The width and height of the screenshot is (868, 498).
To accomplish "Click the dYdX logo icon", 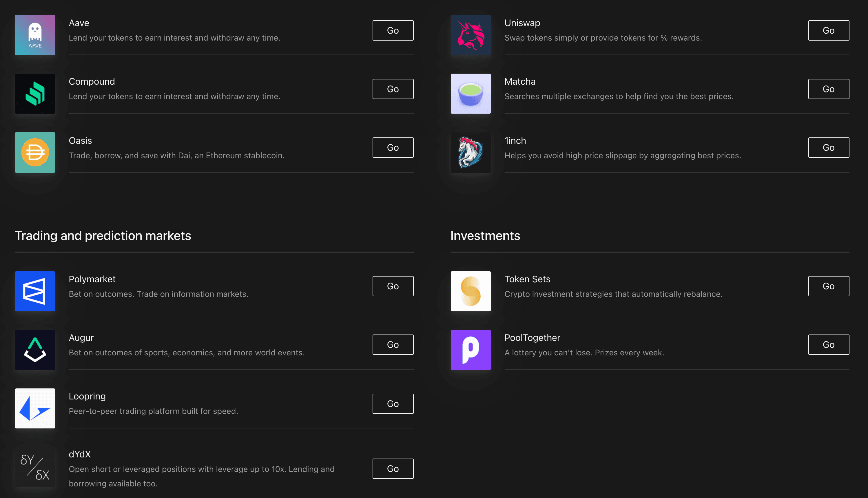I will pos(35,467).
